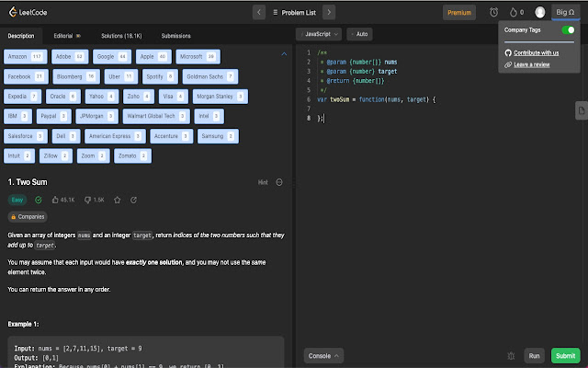Viewport: 588px width, 368px height.
Task: Select the Facebook company tag
Action: click(x=26, y=76)
